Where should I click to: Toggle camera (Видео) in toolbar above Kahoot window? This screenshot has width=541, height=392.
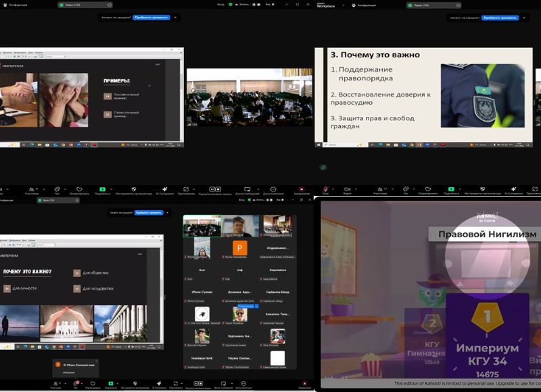tap(347, 190)
